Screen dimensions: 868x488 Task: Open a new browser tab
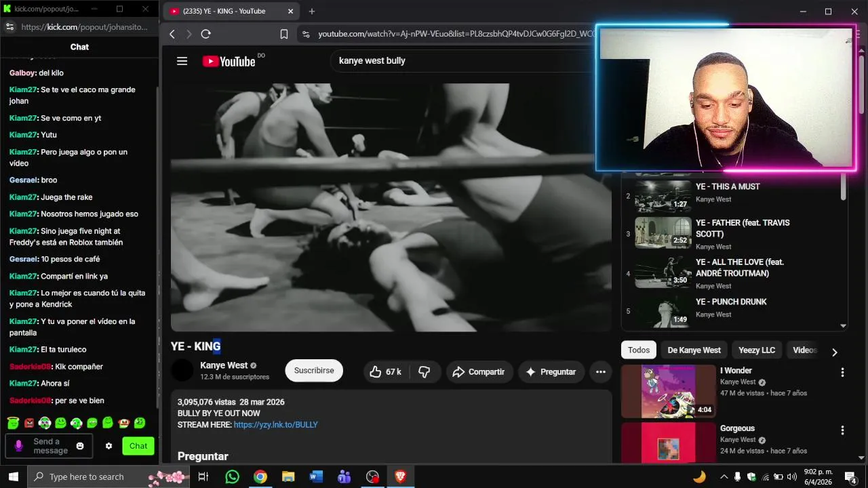[x=312, y=11]
